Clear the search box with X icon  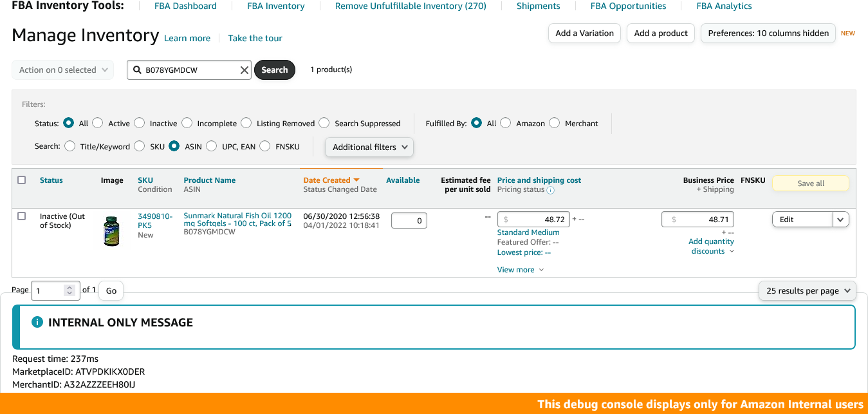click(x=245, y=70)
